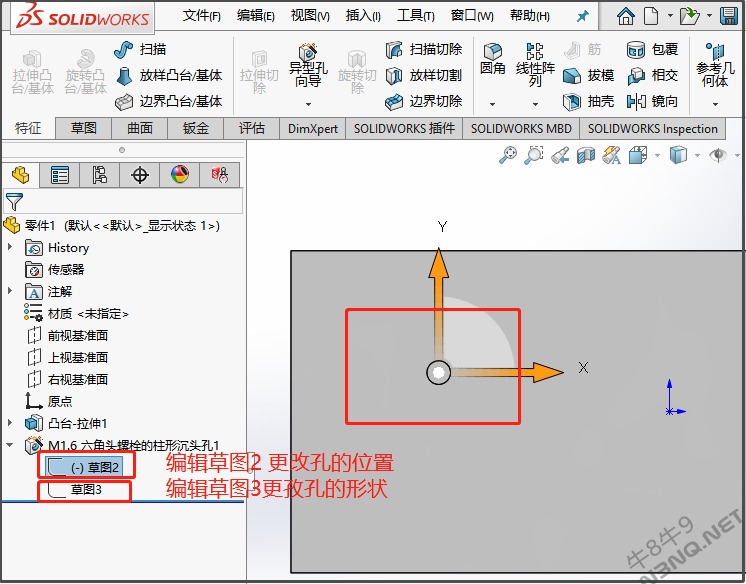
Task: Select the 拔模 draft tool
Action: pos(589,75)
